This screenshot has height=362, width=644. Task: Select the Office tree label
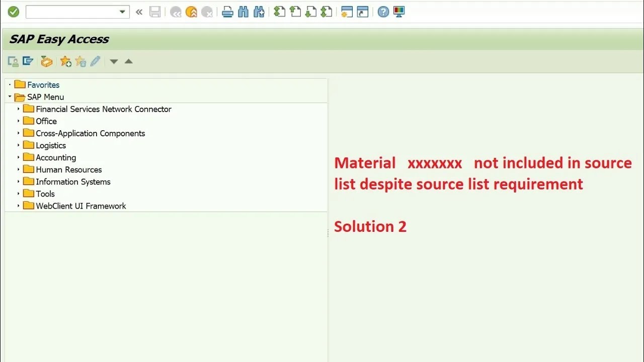pyautogui.click(x=46, y=121)
